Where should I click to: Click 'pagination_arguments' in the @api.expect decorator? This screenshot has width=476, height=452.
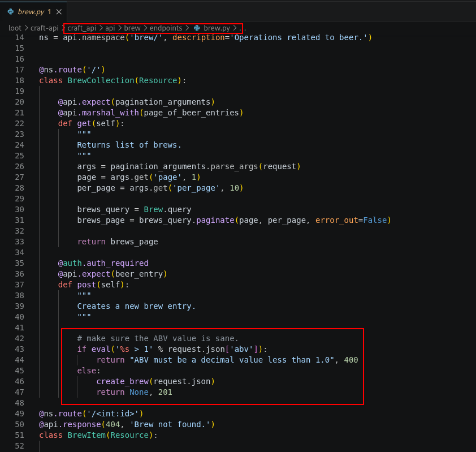click(x=163, y=102)
